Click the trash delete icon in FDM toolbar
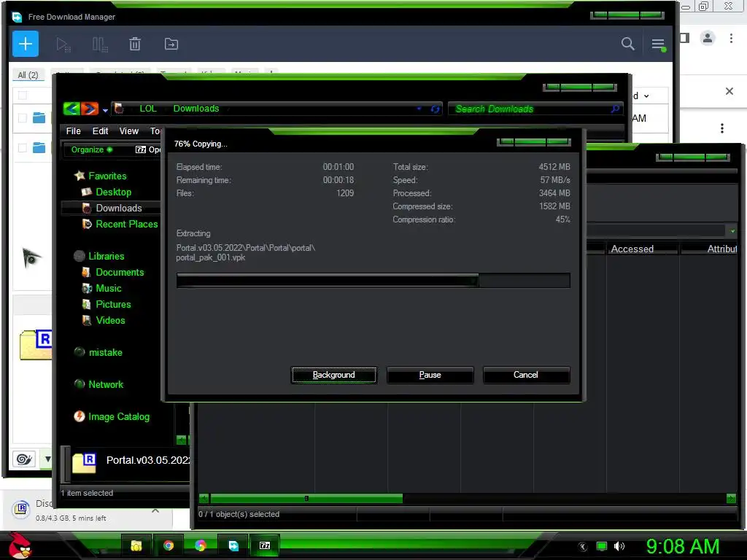Image resolution: width=747 pixels, height=560 pixels. (x=135, y=44)
